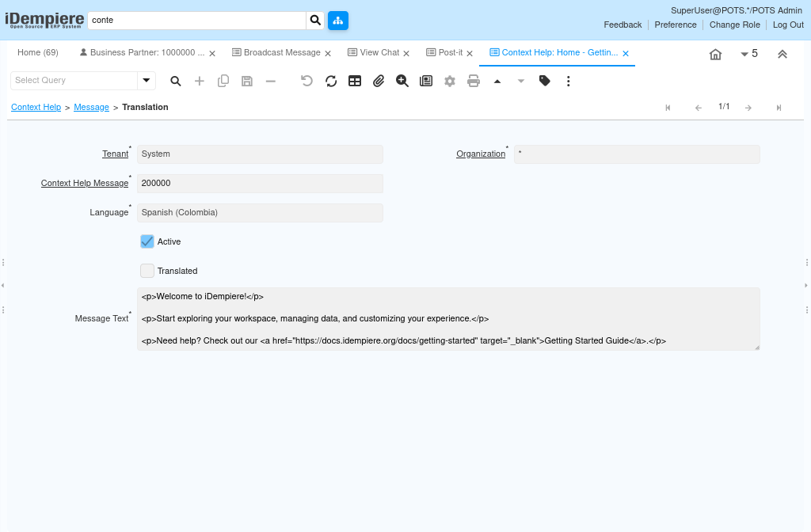
Task: Uncheck the Active checkbox
Action: (x=147, y=241)
